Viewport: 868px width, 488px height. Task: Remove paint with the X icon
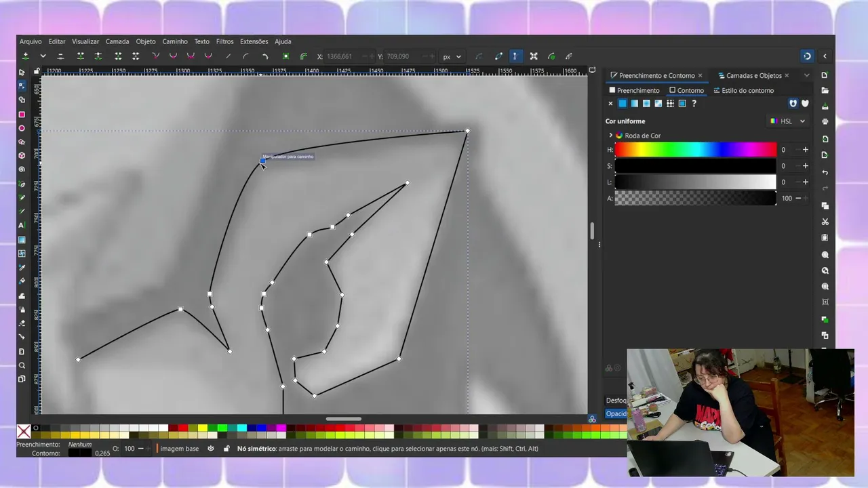pyautogui.click(x=610, y=104)
